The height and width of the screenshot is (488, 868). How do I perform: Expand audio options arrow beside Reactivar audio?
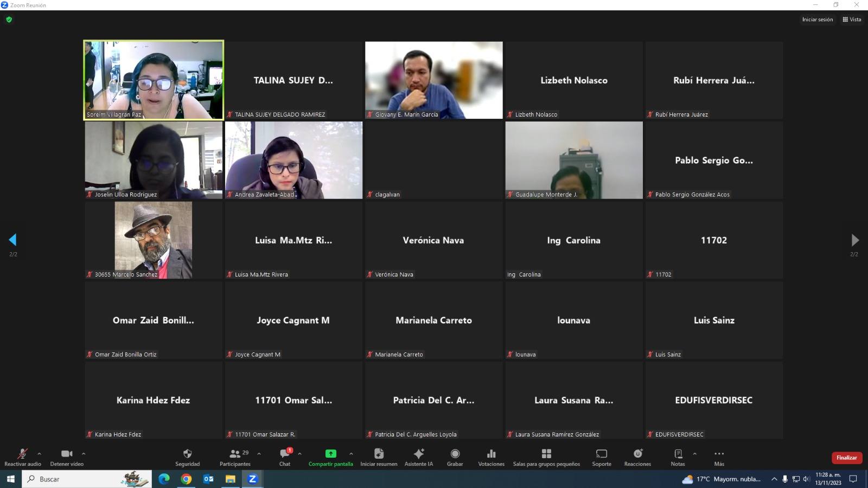click(x=39, y=453)
